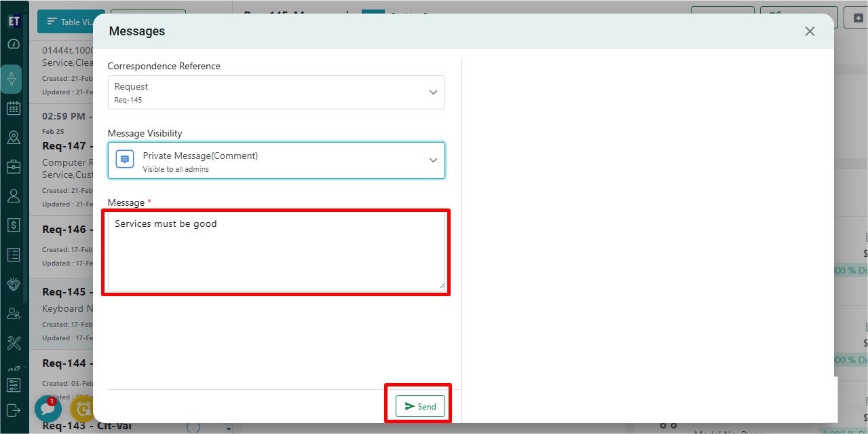Screen dimensions: 868x434
Task: Open the wrench and screwdriver tools icon
Action: 14,342
